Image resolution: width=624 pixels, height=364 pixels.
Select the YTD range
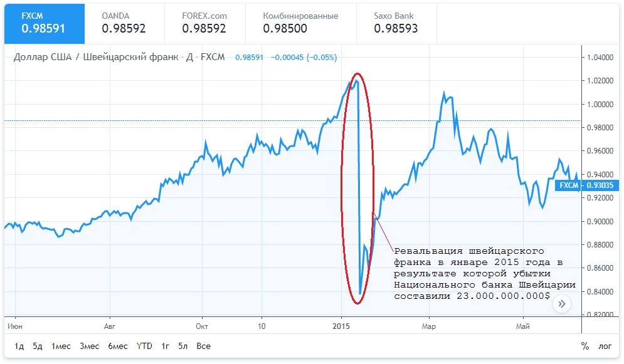(144, 346)
